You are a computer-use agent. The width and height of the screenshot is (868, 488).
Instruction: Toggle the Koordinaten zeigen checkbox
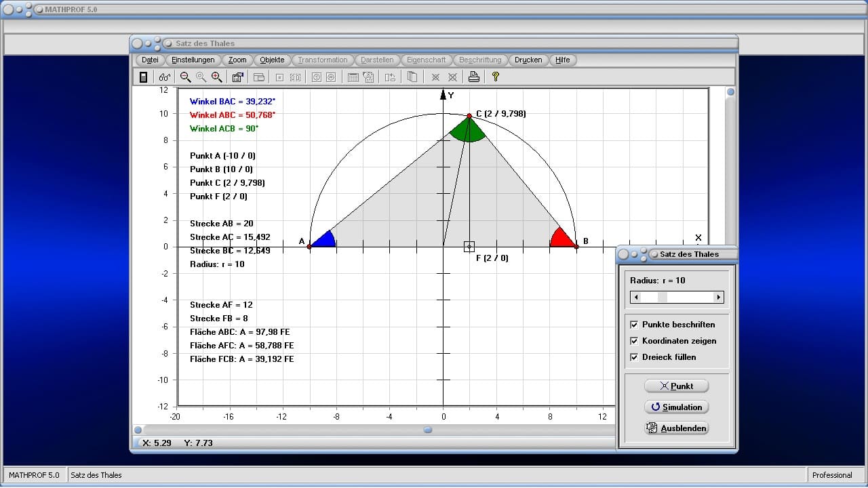click(x=634, y=341)
